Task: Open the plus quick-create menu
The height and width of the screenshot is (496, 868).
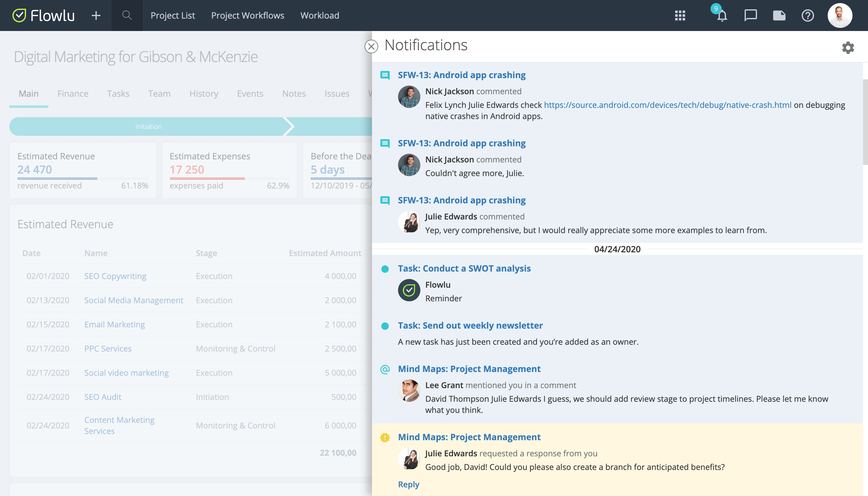Action: click(96, 15)
